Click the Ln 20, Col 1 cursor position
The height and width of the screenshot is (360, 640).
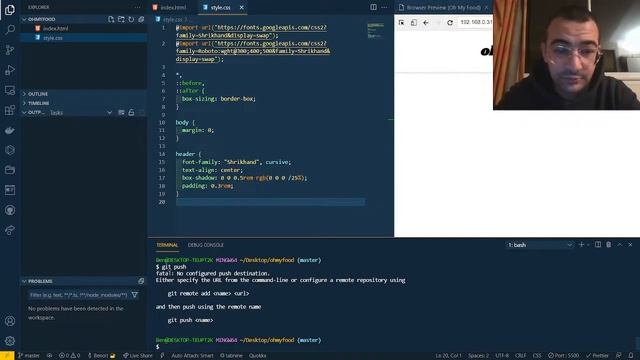tap(448, 356)
